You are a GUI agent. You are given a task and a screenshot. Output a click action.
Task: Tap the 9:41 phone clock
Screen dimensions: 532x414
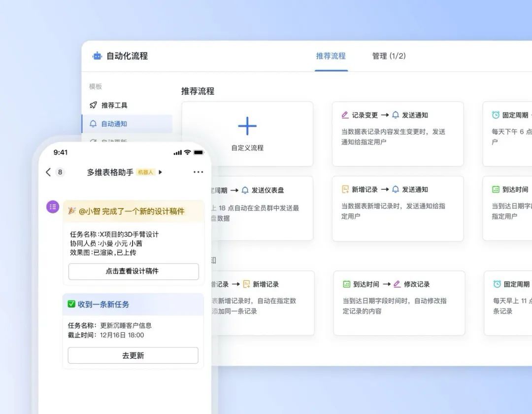coord(61,152)
